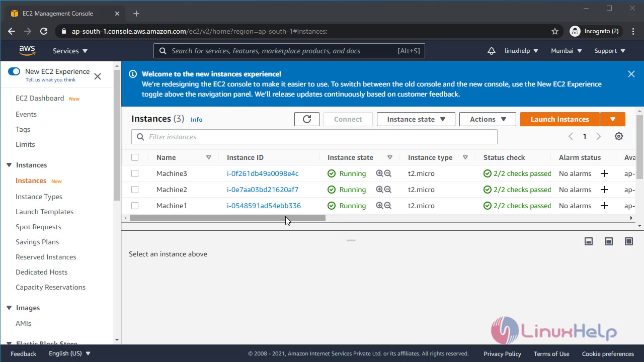The height and width of the screenshot is (362, 644).
Task: Zoom out icon for Machine3 row
Action: (388, 173)
